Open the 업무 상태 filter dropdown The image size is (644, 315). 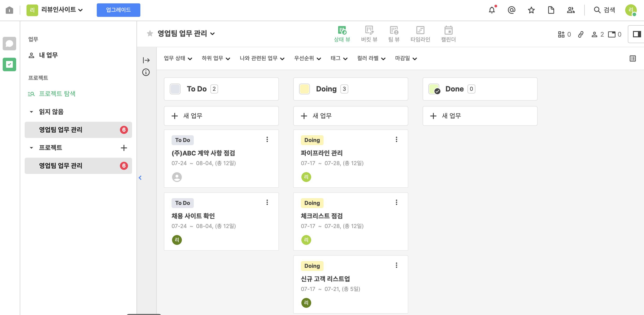point(178,58)
